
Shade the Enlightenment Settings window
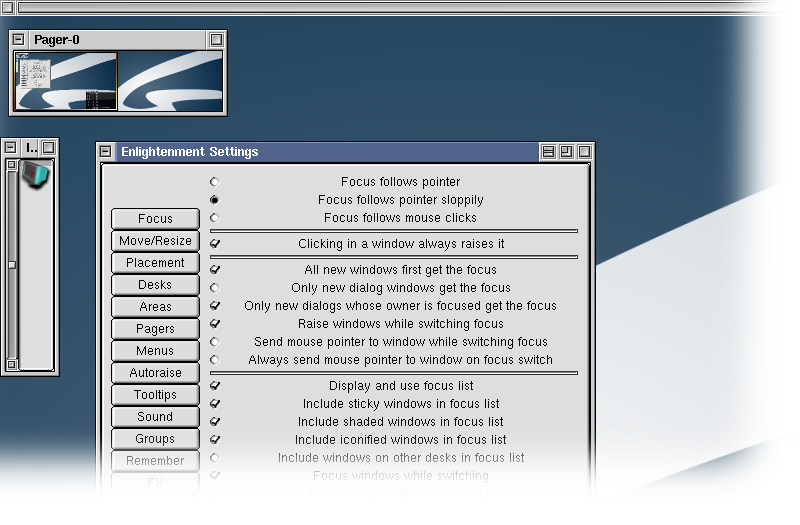point(548,152)
